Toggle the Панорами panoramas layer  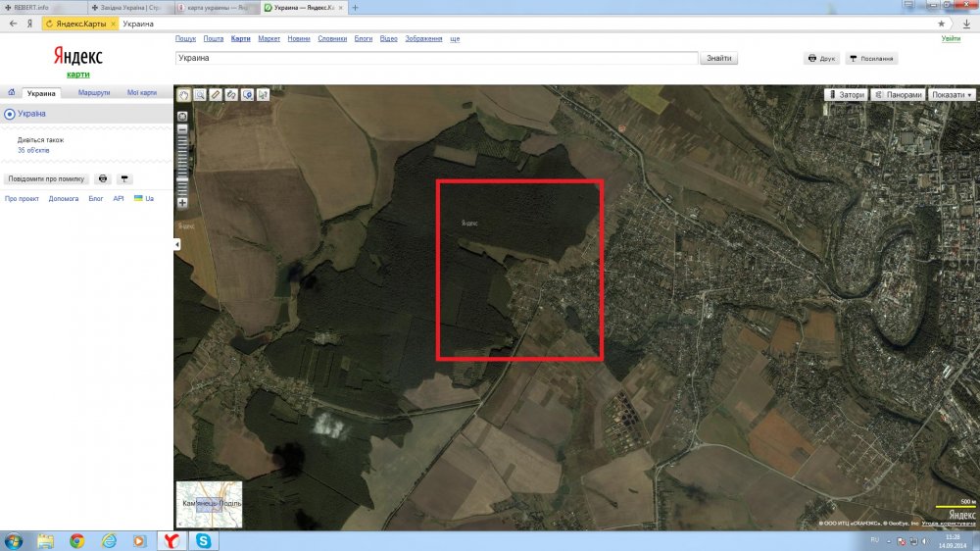(x=898, y=94)
